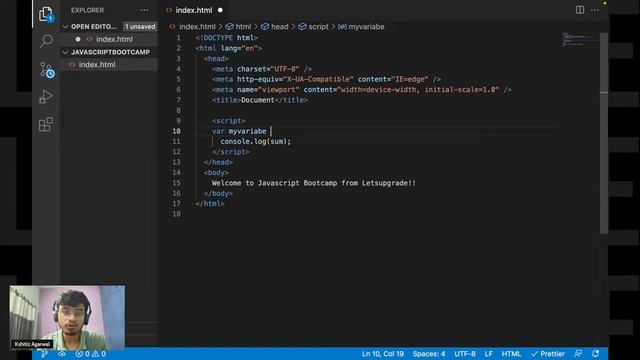
Task: Open editor more actions menu
Action: [x=595, y=10]
